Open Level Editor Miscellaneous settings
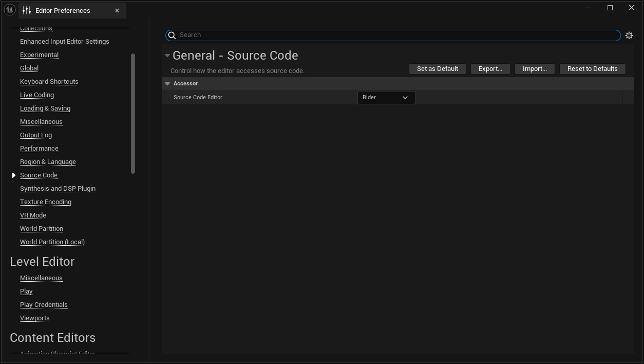Image resolution: width=644 pixels, height=364 pixels. tap(41, 278)
